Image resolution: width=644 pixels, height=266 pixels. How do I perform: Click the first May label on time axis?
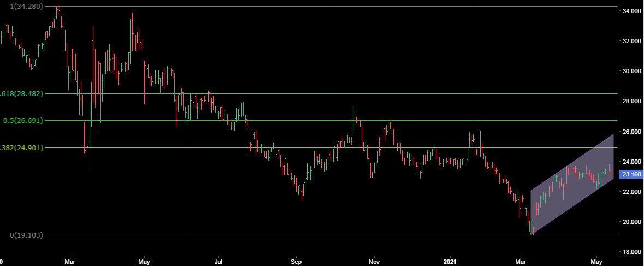[145, 261]
